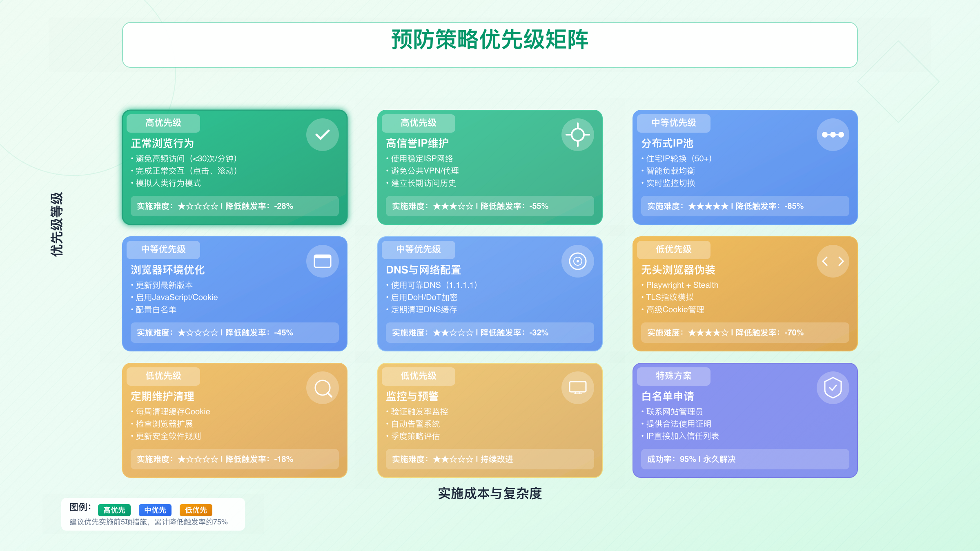Select the concentric circle icon on DNS与网络配置 card
Viewport: 980px width, 551px height.
coord(577,261)
